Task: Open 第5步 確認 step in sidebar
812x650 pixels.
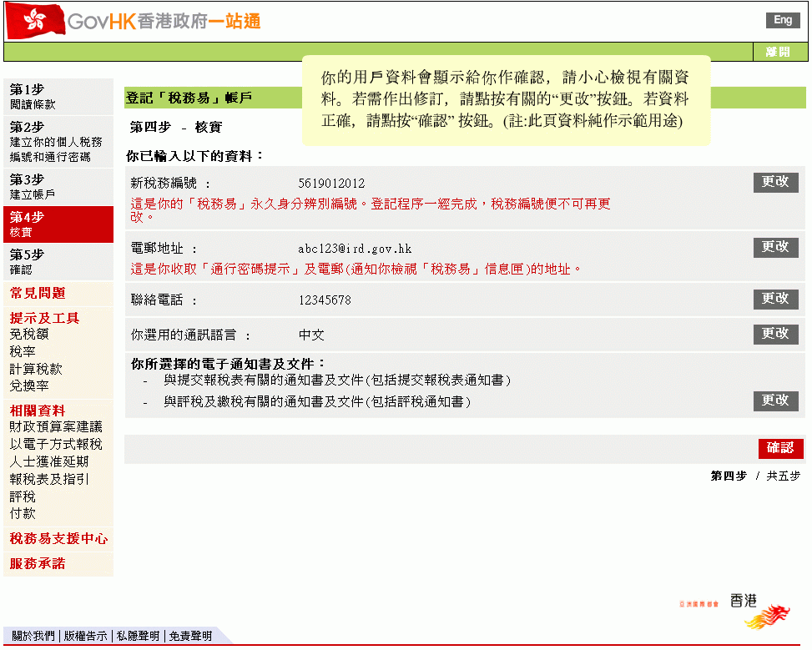Action: [x=33, y=262]
